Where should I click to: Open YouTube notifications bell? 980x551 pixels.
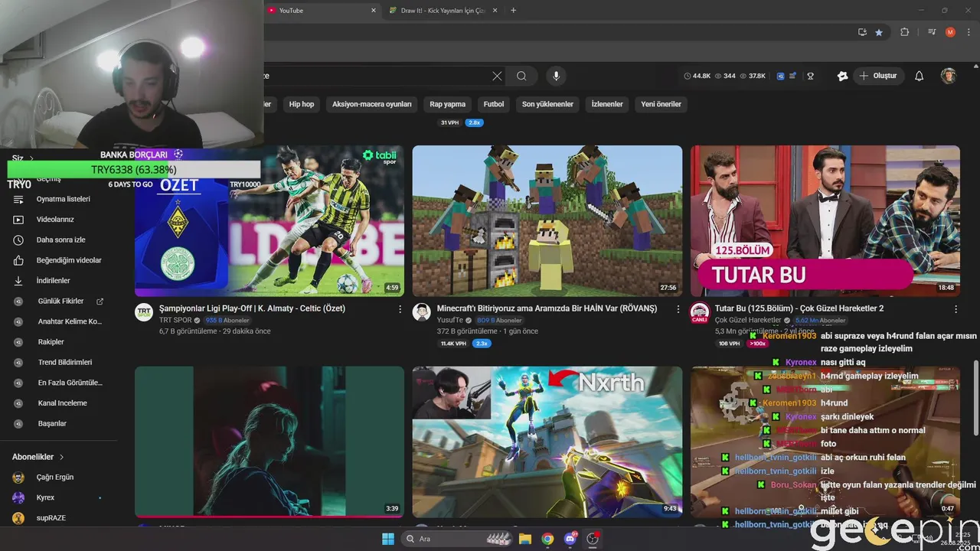(920, 76)
